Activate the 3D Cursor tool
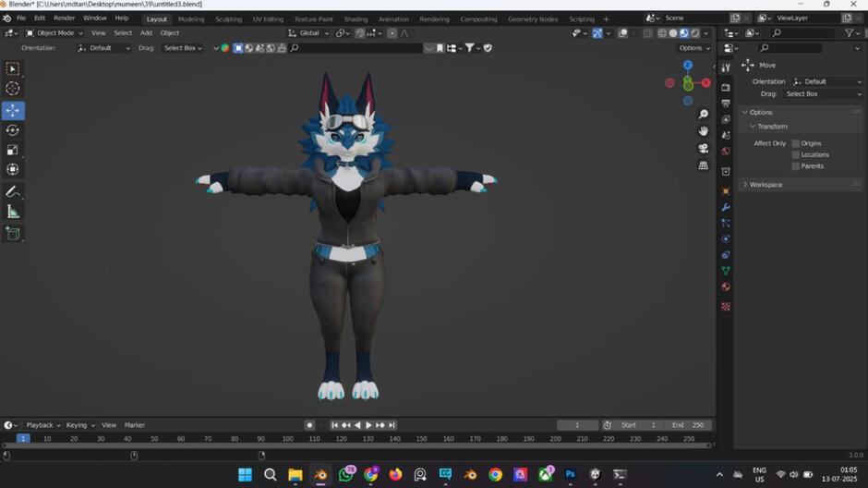 point(12,89)
